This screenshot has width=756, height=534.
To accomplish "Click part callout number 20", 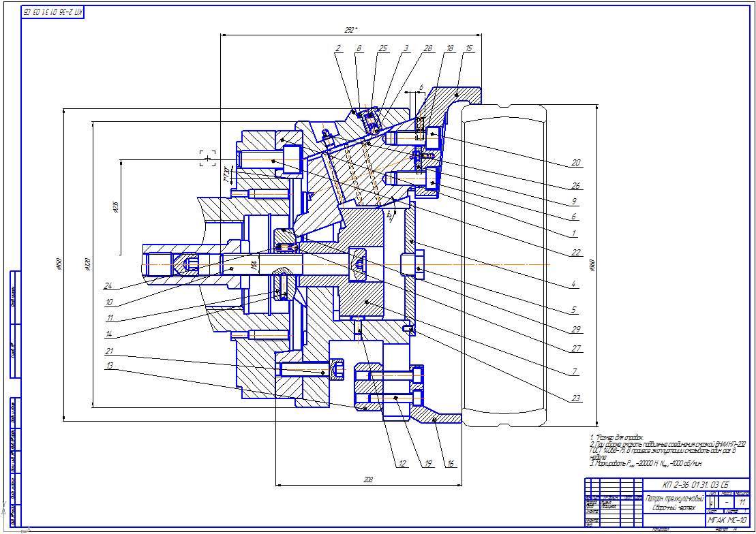I will (x=575, y=163).
